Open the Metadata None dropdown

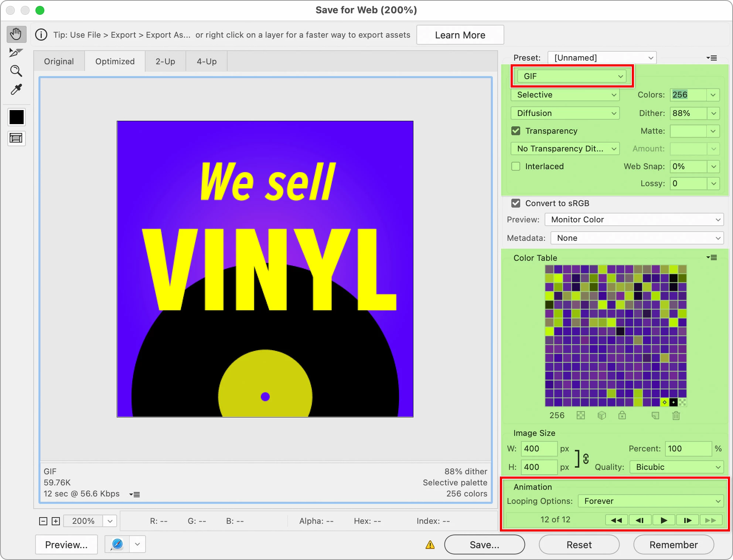click(637, 238)
